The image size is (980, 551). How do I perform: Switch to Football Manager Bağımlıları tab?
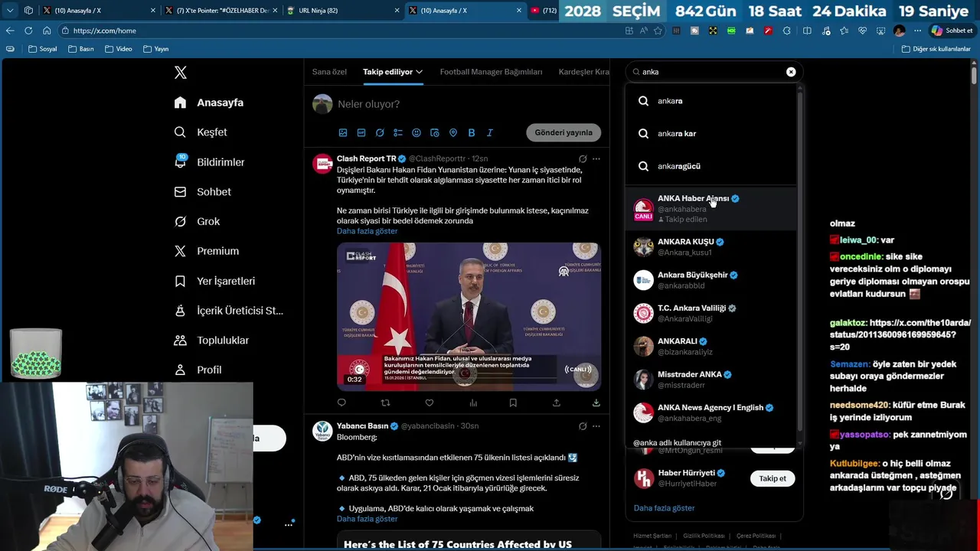(x=491, y=72)
